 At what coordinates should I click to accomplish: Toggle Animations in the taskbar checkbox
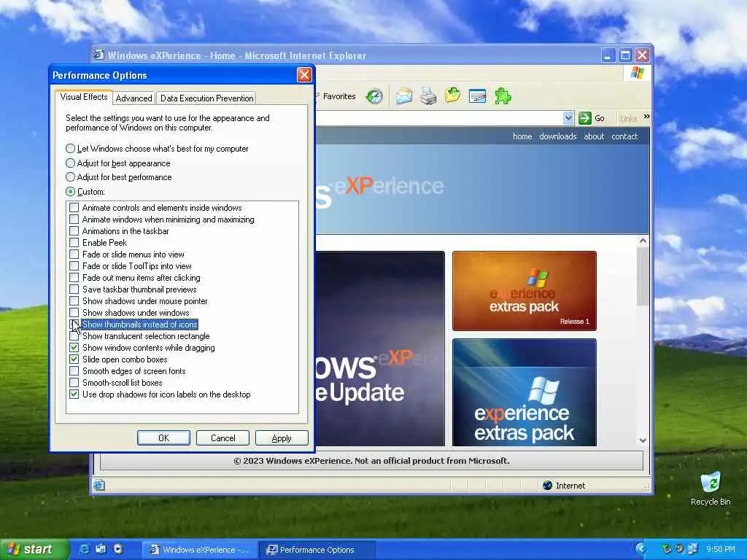point(74,231)
